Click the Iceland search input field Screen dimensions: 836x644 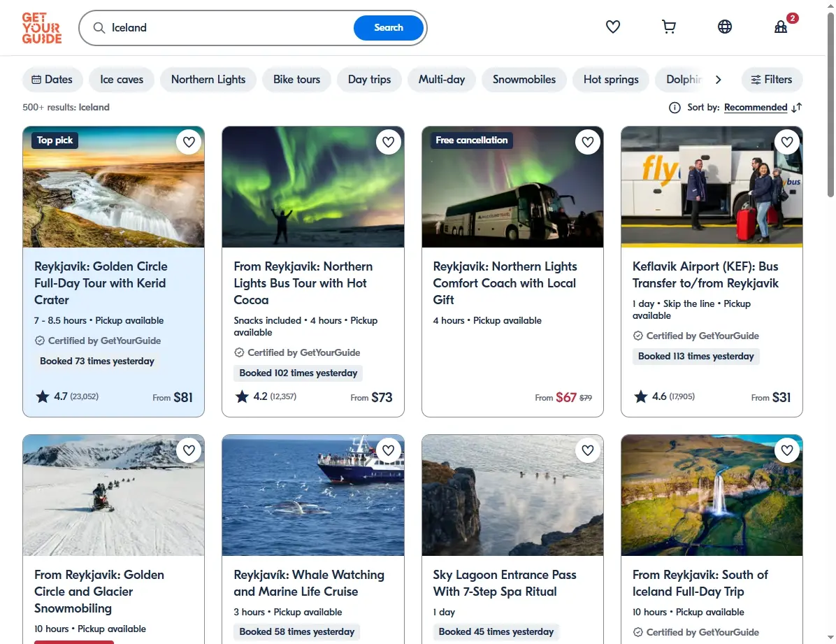[x=229, y=28]
